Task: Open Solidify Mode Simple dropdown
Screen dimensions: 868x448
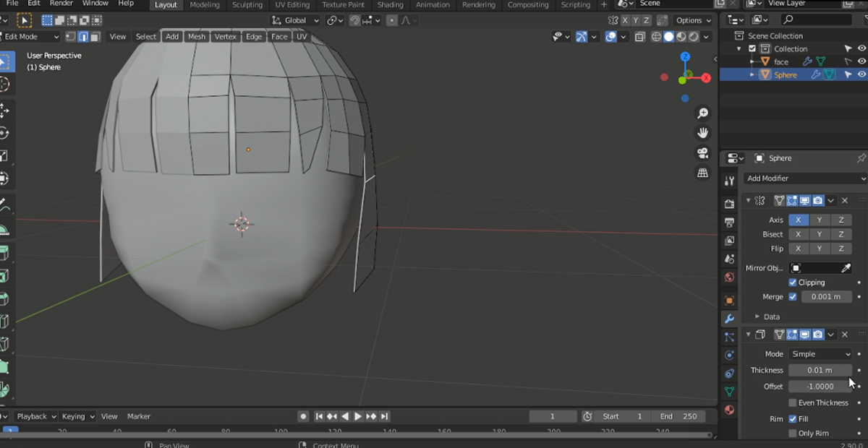Action: click(x=820, y=354)
